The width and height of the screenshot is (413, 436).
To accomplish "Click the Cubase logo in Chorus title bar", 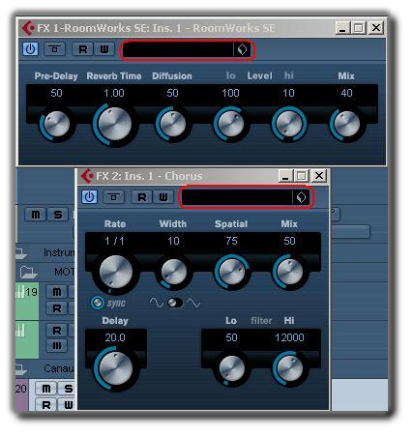I will coord(87,176).
